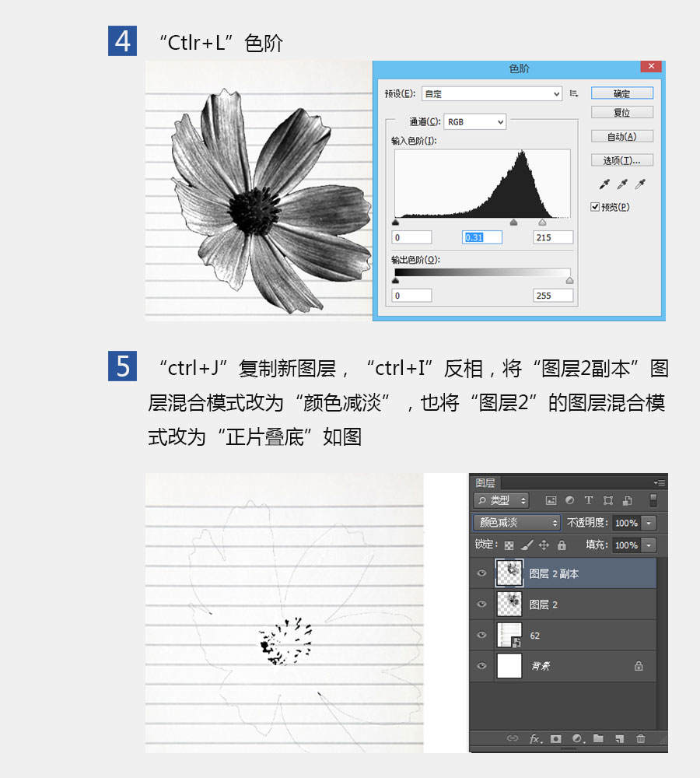The height and width of the screenshot is (778, 700).
Task: Lock image pixels brush icon
Action: point(527,545)
